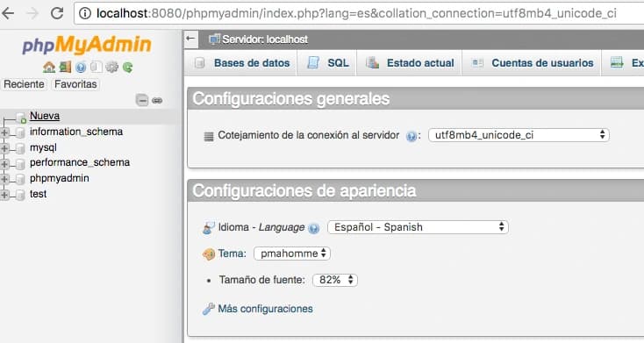Open the Cuentas de usuarios tab
The width and height of the screenshot is (644, 343).
click(x=532, y=63)
